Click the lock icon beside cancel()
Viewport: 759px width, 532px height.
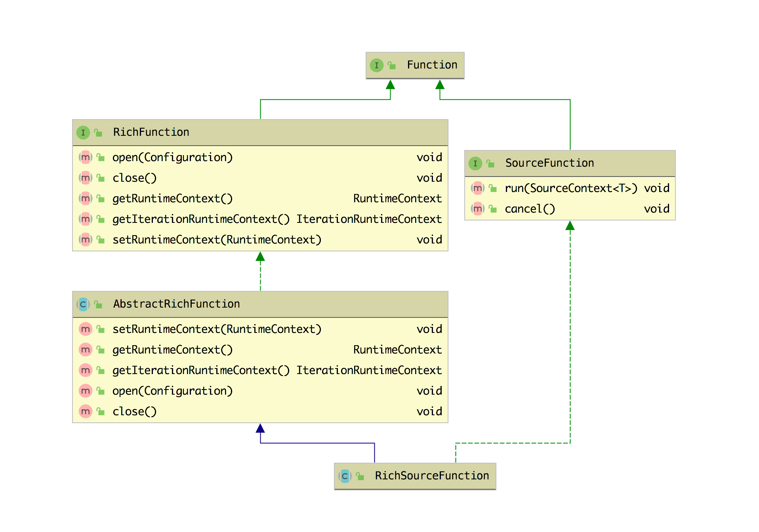pos(493,209)
